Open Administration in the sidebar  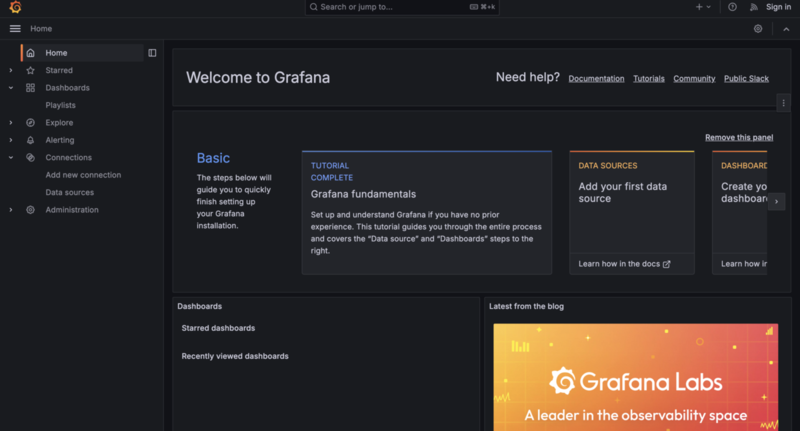coord(72,210)
